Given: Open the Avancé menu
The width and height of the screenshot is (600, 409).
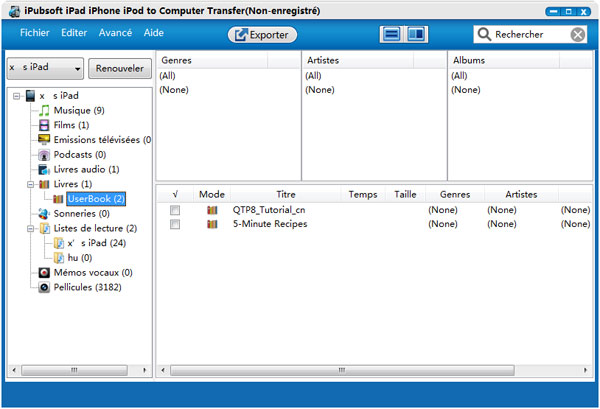Looking at the screenshot, I should [115, 33].
